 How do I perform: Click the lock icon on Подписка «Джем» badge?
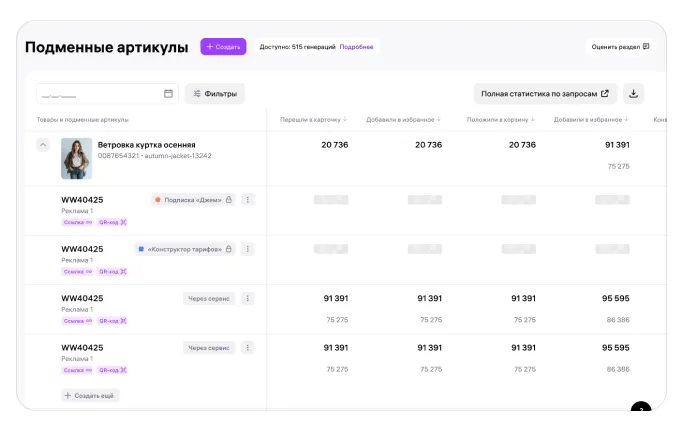[228, 200]
